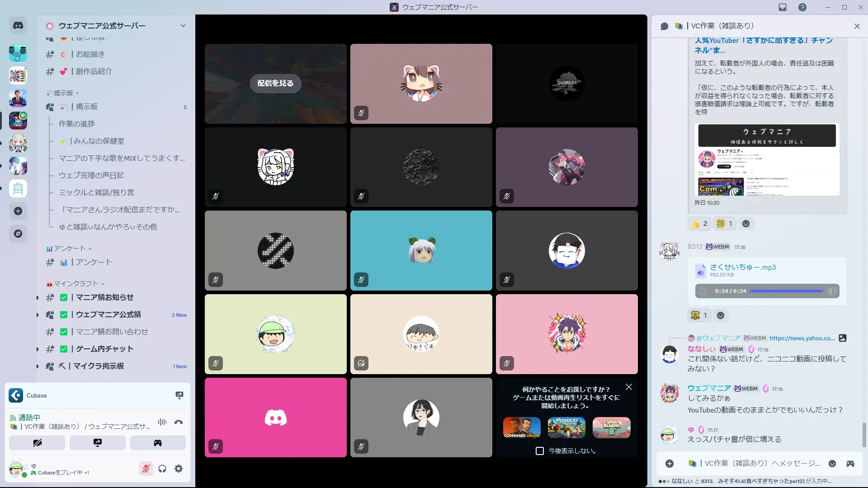
Task: Open Discord direct messages home
Action: 18,26
